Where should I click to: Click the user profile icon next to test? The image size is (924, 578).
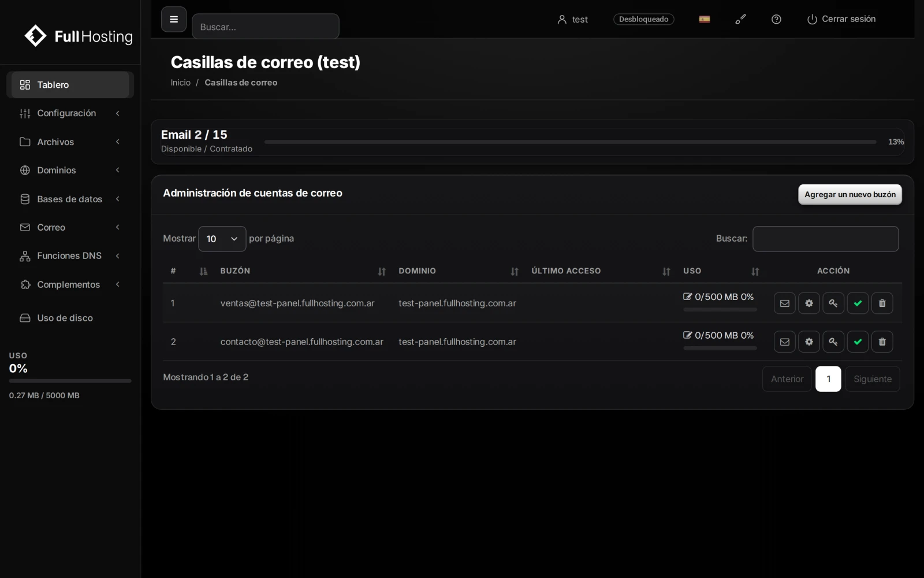562,19
